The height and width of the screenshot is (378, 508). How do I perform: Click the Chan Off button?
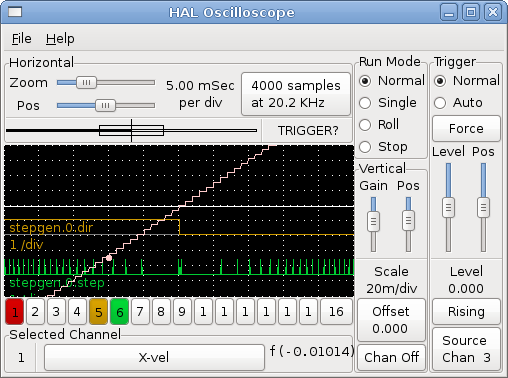click(x=391, y=358)
